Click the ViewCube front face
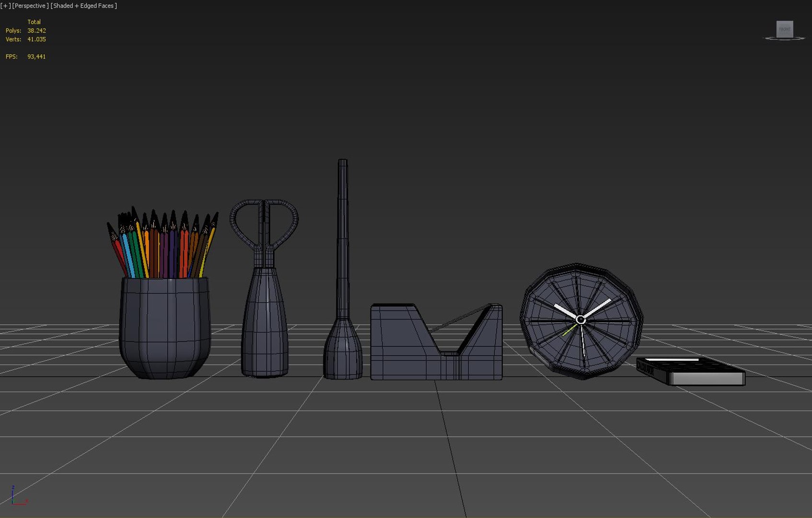The width and height of the screenshot is (812, 518). click(x=785, y=29)
